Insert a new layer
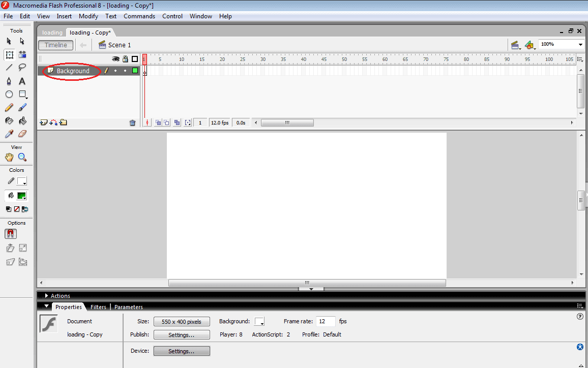588x368 pixels. [43, 122]
